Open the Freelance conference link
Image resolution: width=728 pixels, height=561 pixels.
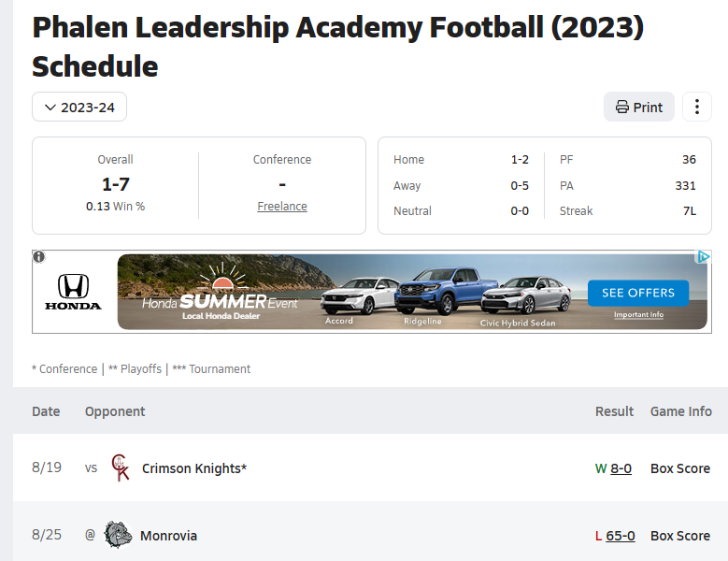click(x=282, y=207)
